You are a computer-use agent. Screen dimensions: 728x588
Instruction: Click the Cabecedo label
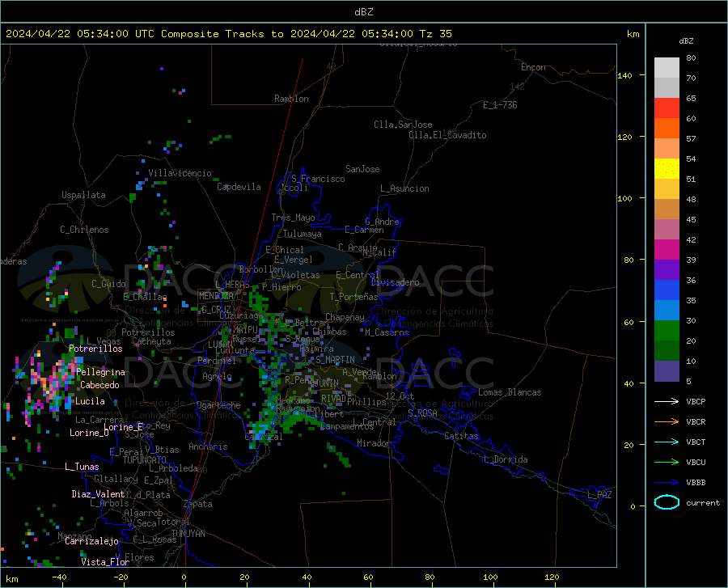(x=99, y=385)
